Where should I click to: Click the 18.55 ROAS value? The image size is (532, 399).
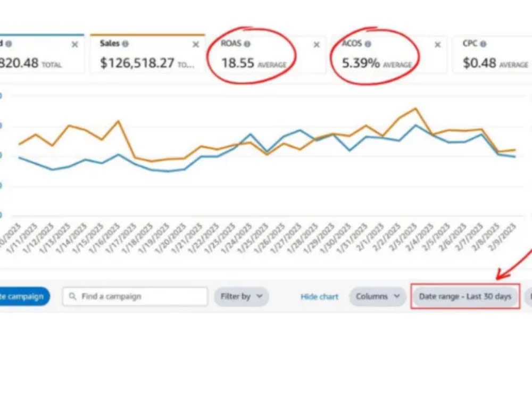[x=237, y=63]
